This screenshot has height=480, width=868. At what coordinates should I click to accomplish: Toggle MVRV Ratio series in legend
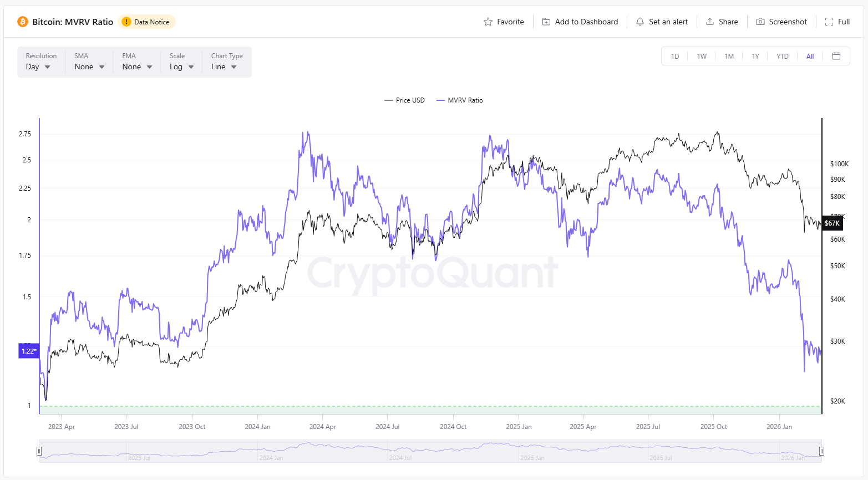click(460, 100)
